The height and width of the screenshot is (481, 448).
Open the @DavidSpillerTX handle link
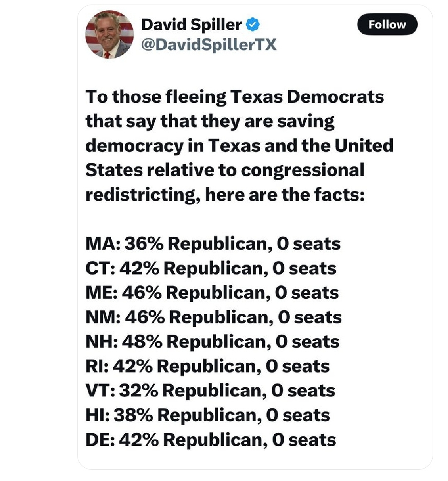coord(209,44)
